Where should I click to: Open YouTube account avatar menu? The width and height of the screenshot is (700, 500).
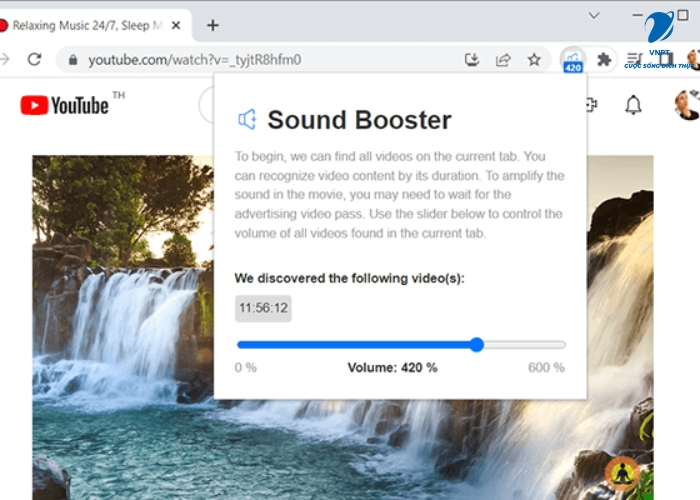(687, 105)
